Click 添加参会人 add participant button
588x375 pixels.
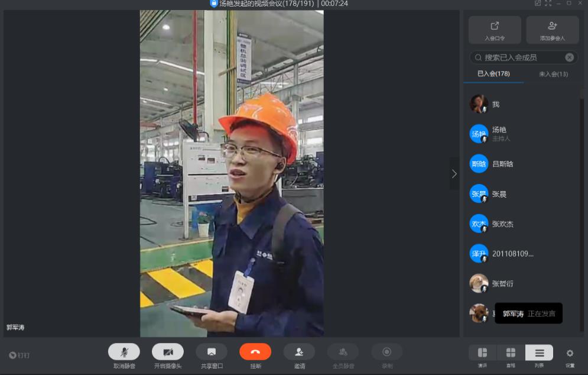[x=553, y=30]
